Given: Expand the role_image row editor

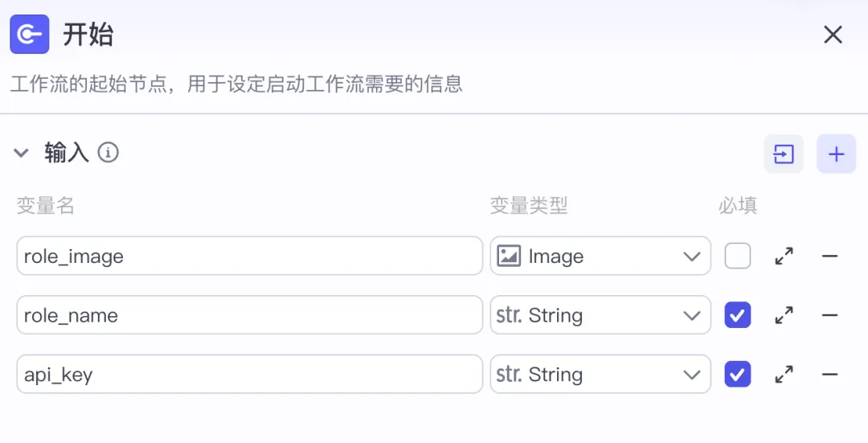Looking at the screenshot, I should tap(784, 256).
